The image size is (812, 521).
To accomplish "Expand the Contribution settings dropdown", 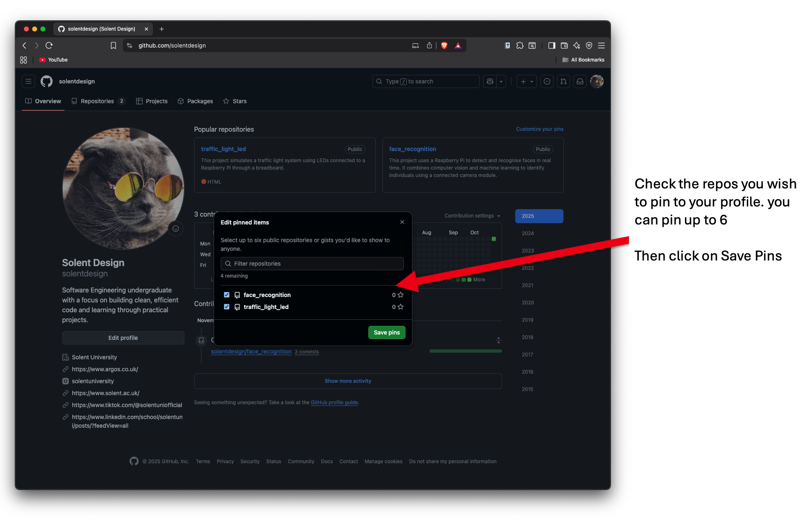I will coord(472,216).
